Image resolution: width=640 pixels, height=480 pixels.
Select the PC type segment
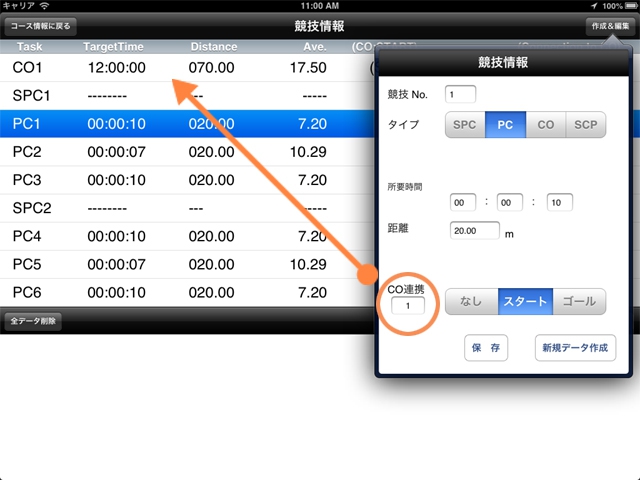pos(505,125)
